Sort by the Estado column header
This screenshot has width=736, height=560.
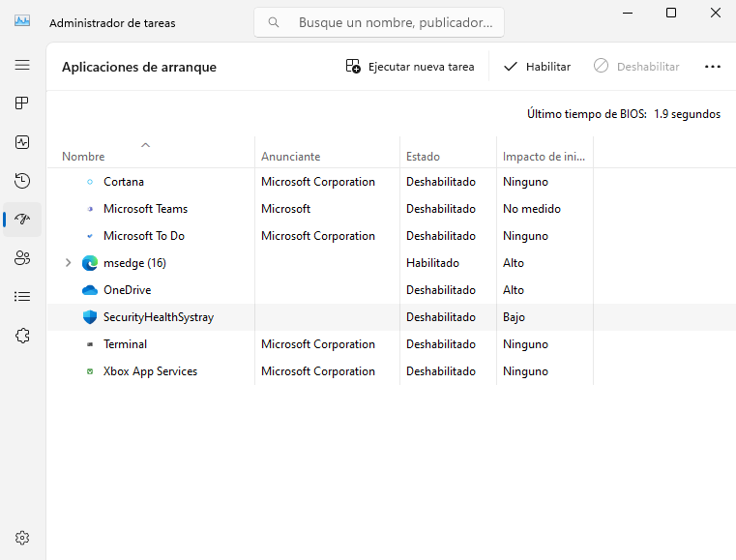click(423, 156)
